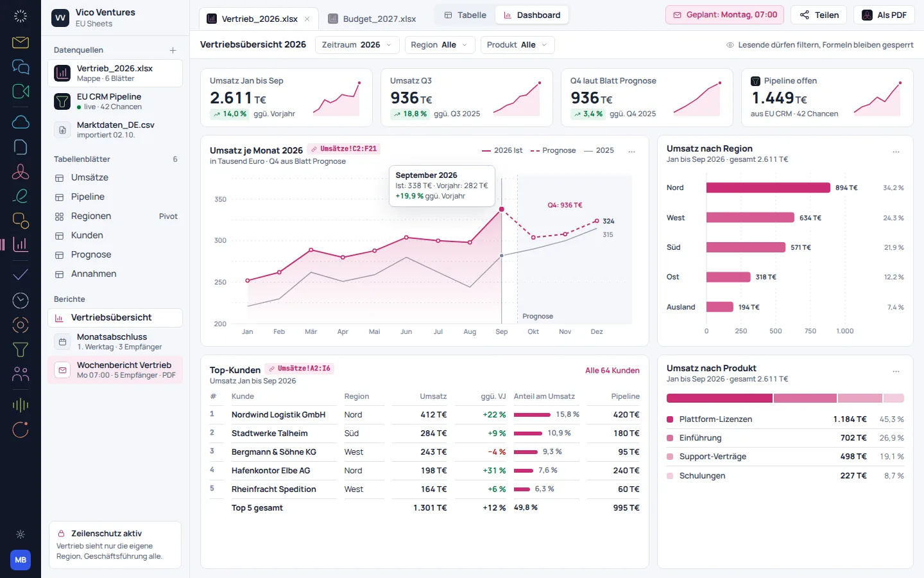
Task: Open chart menu for Umsatz je Monat
Action: (x=632, y=152)
